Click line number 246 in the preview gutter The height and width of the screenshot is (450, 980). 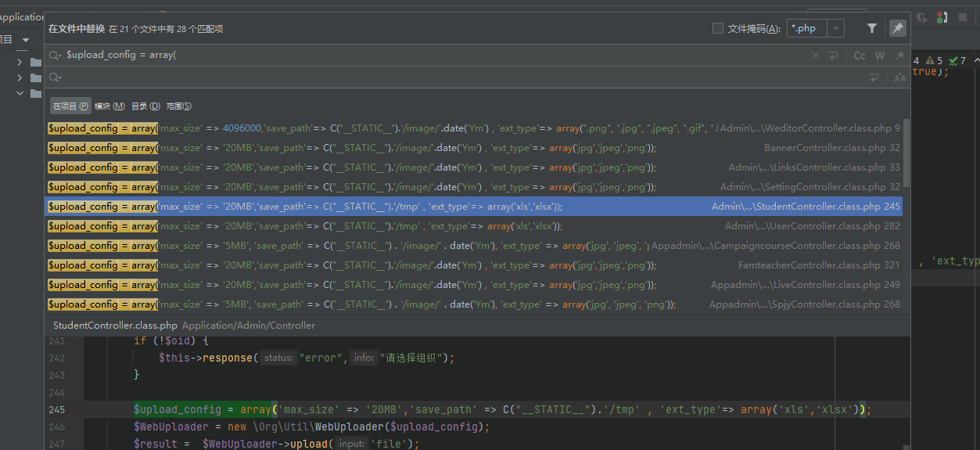[56, 427]
